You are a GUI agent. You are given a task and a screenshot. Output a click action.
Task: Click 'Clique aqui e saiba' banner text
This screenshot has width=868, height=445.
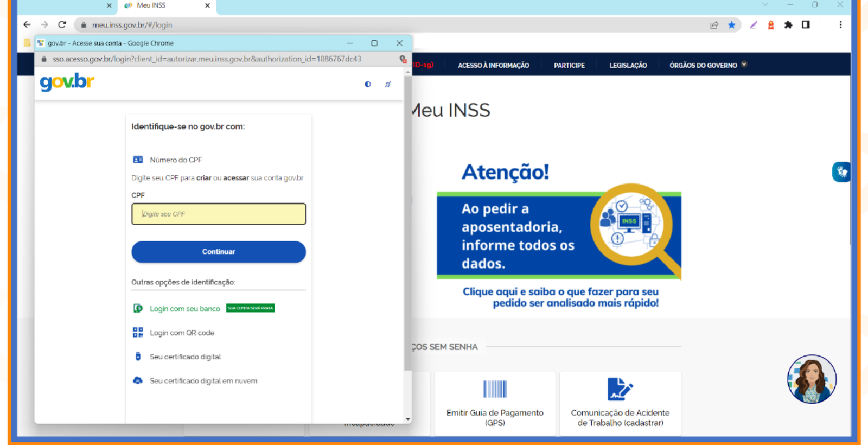point(560,297)
